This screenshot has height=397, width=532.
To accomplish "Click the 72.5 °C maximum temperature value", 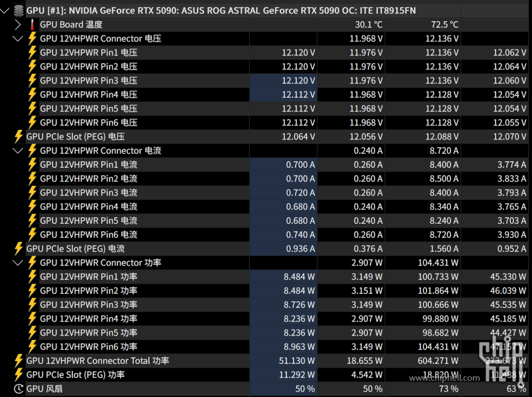I will click(445, 25).
